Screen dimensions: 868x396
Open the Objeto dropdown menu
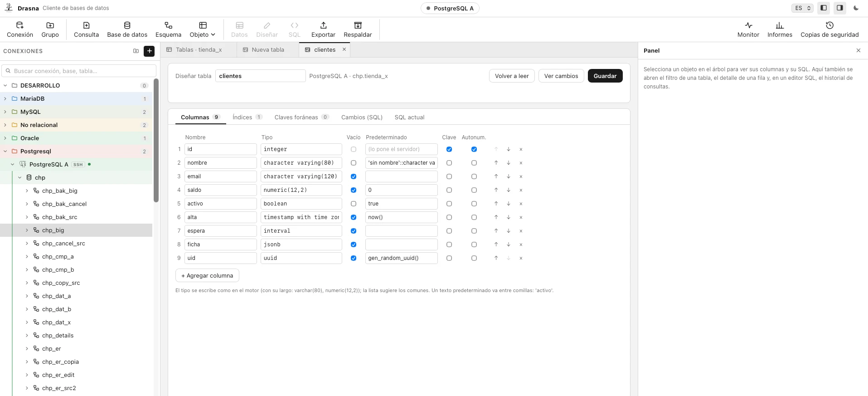pyautogui.click(x=203, y=29)
